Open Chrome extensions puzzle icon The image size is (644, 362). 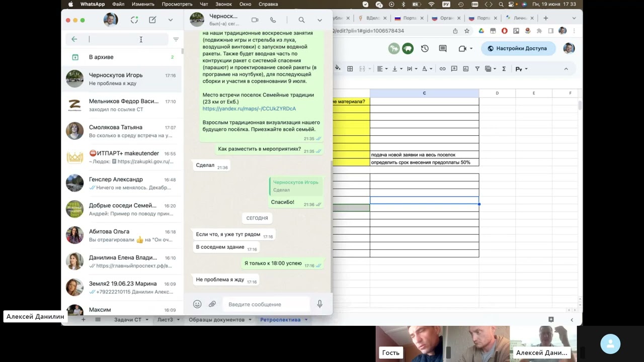click(539, 31)
